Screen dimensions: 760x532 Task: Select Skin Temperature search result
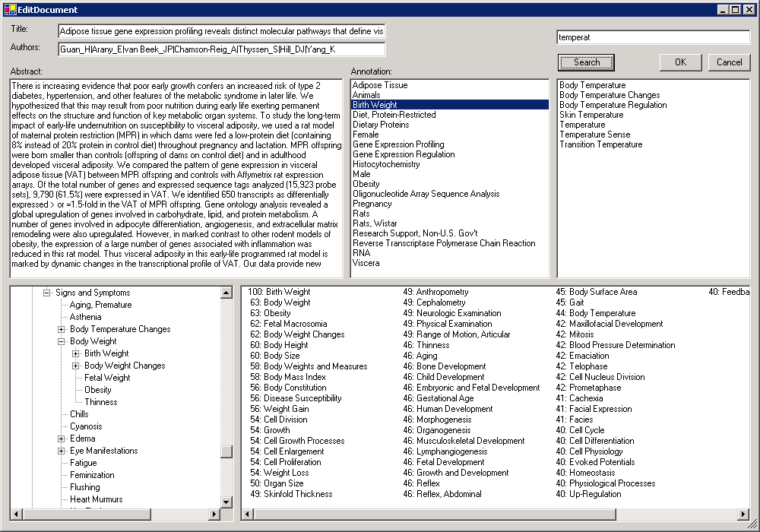tap(591, 115)
